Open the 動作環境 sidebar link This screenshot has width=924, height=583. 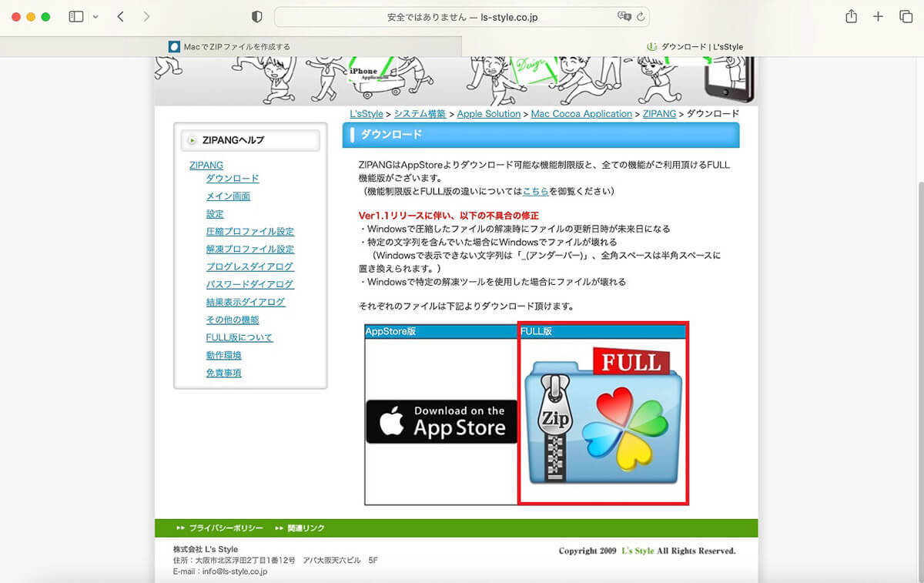223,356
